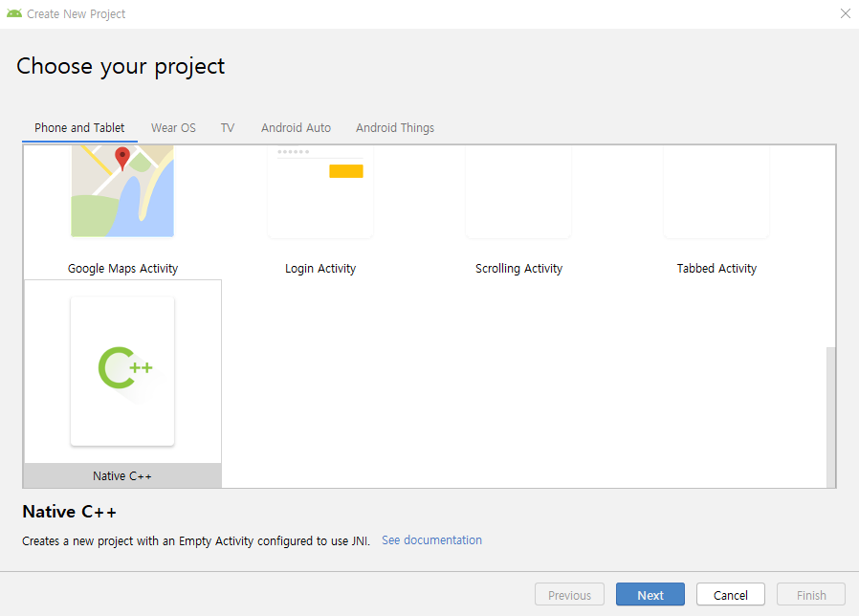
Task: Close the Create New Project window
Action: click(x=845, y=13)
